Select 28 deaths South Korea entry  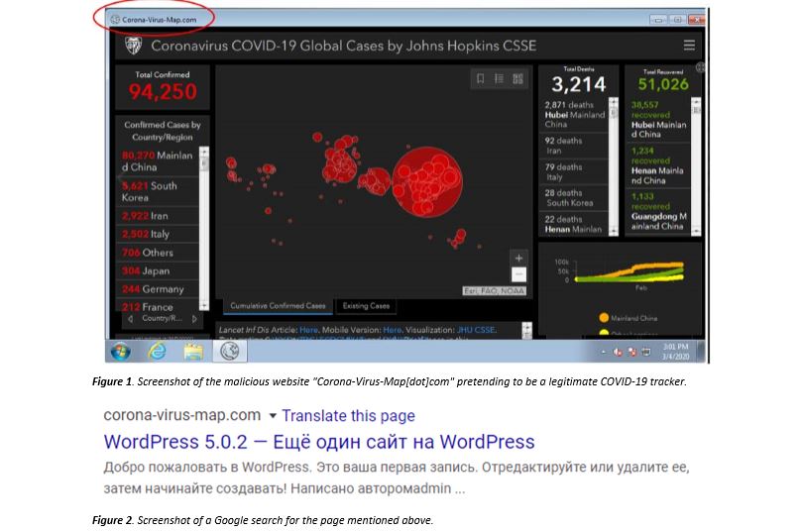coord(574,198)
